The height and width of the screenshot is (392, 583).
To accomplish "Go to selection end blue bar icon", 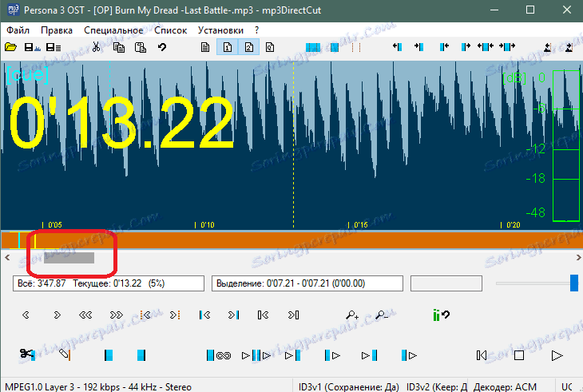I will pos(233,315).
